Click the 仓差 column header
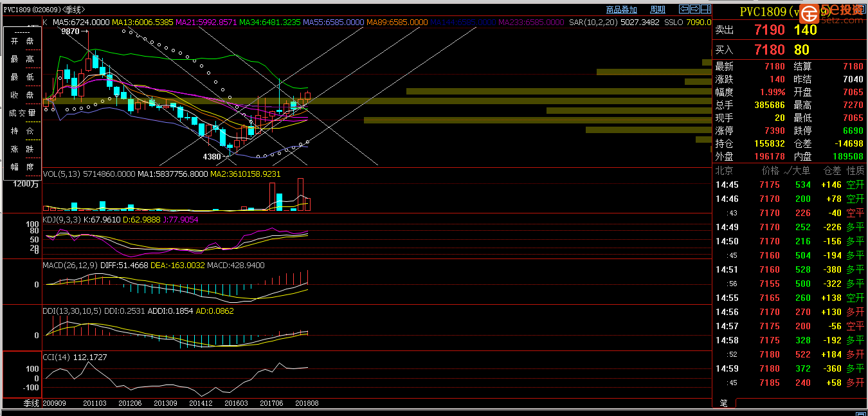Viewport: 868px width, 416px height. tap(832, 170)
